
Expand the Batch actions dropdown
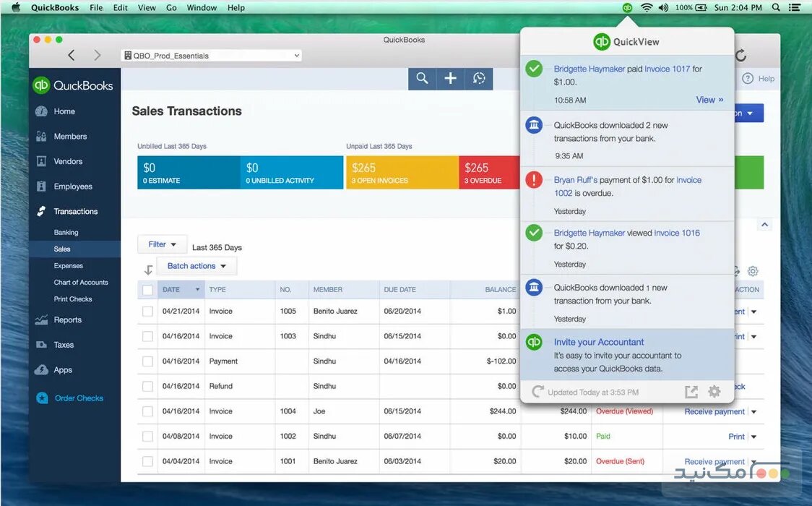pyautogui.click(x=196, y=265)
